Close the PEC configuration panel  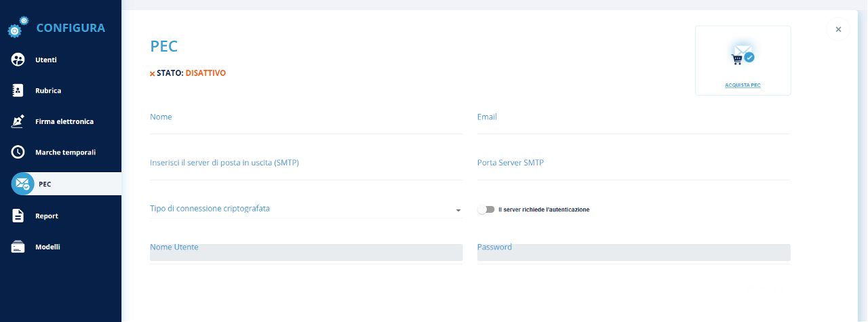[x=838, y=29]
